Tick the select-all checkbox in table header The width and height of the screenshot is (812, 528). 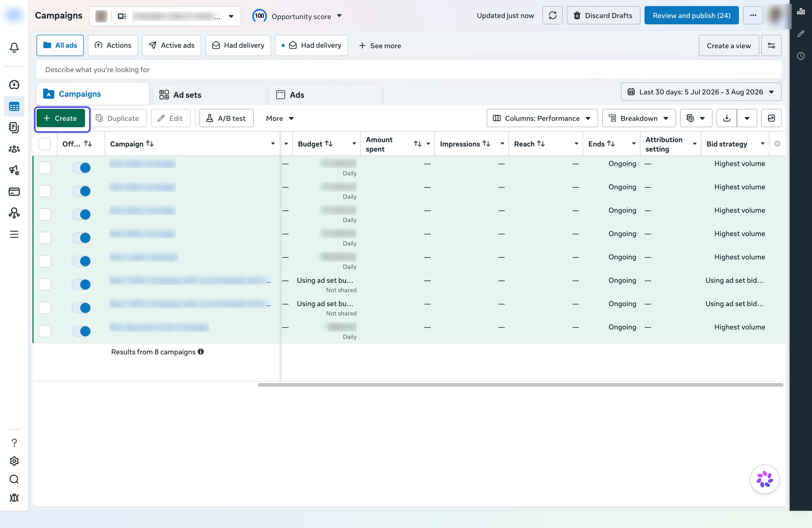coord(45,144)
